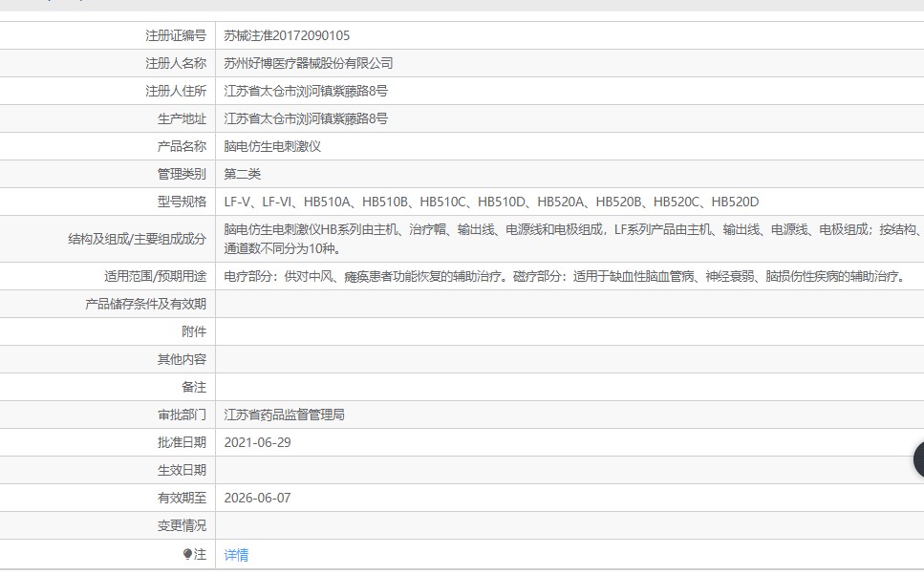Click the lightbulb icon beside 注
This screenshot has width=924, height=575.
tap(187, 554)
